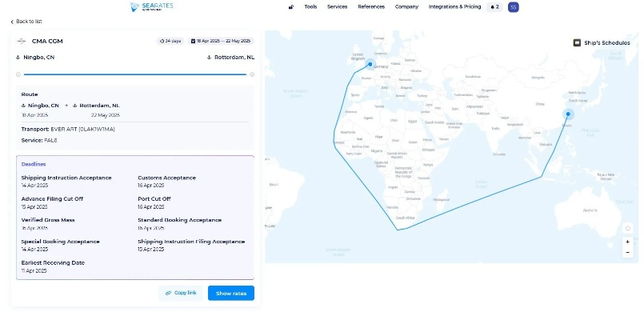Click the South Africa label on map
The image size is (644, 320).
pyautogui.click(x=406, y=218)
